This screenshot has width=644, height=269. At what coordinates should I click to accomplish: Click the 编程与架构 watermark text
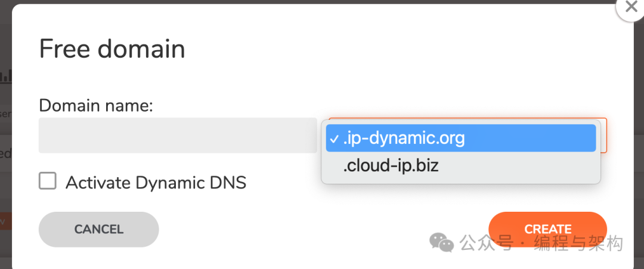[x=578, y=243]
